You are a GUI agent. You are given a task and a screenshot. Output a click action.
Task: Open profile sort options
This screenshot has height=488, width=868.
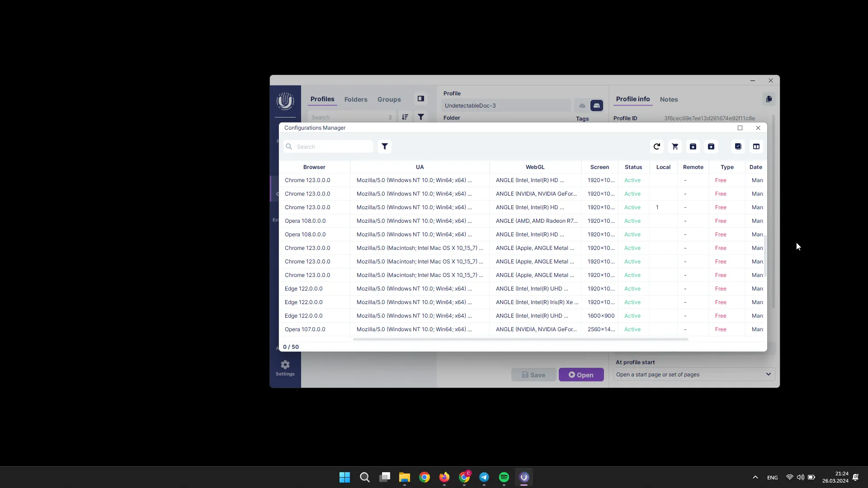[405, 117]
